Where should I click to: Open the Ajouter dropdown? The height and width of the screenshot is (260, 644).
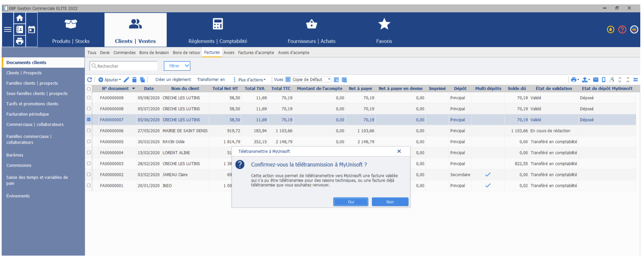pos(110,80)
